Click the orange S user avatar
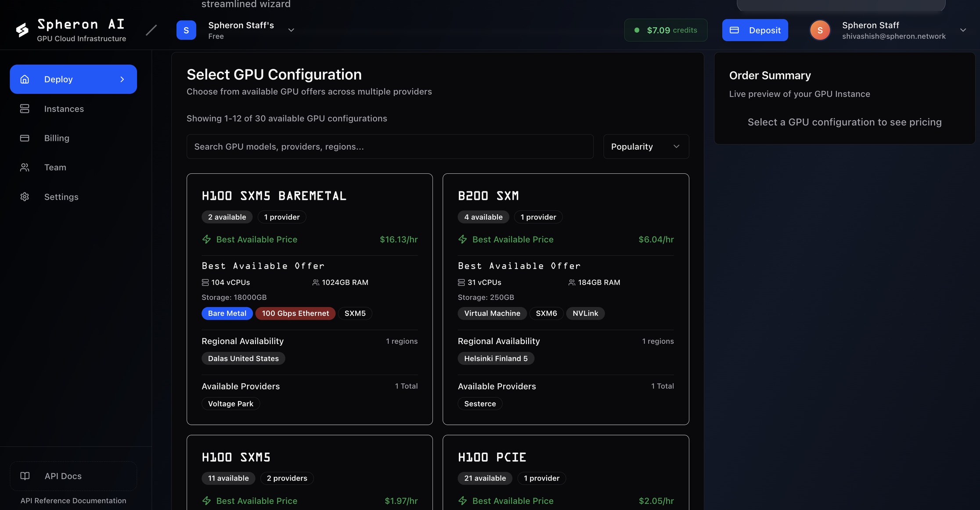This screenshot has width=980, height=510. (x=819, y=30)
